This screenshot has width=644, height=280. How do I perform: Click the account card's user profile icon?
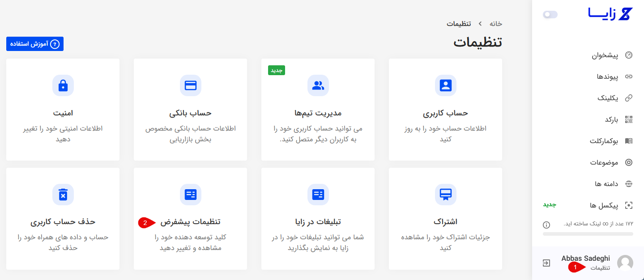coord(445,85)
